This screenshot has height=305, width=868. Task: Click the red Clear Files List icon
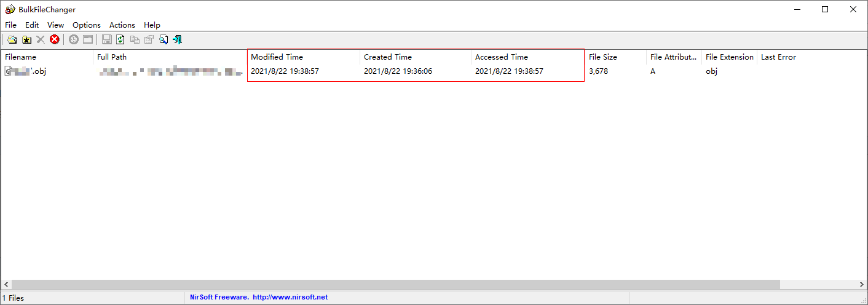pos(55,39)
